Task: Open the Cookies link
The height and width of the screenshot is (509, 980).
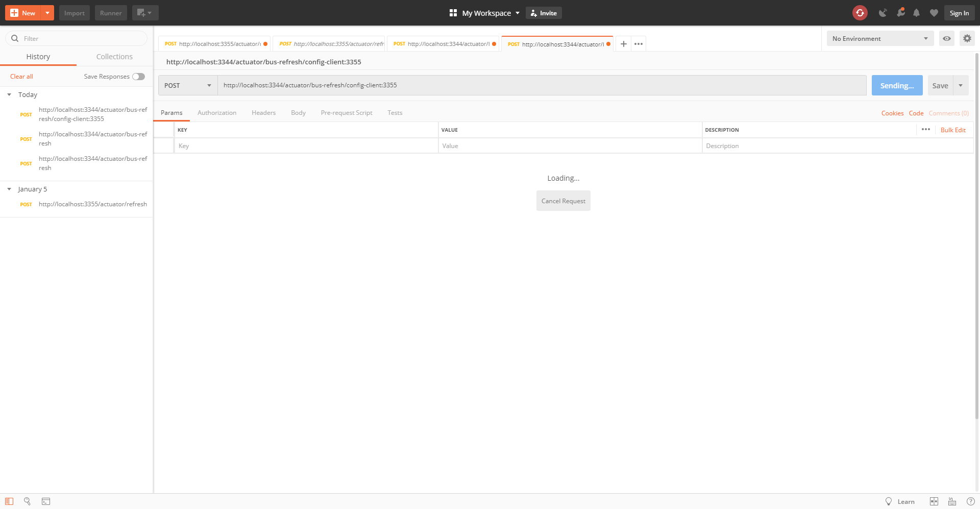Action: (x=892, y=113)
